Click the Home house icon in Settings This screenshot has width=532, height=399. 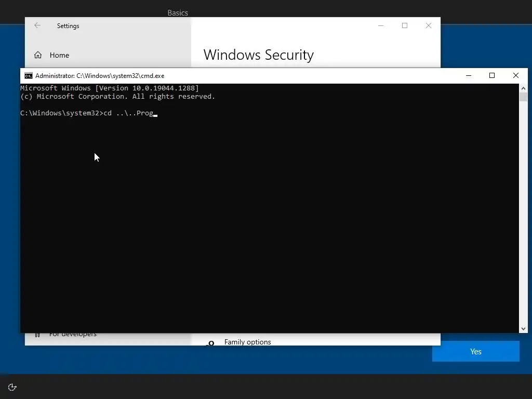pos(38,55)
